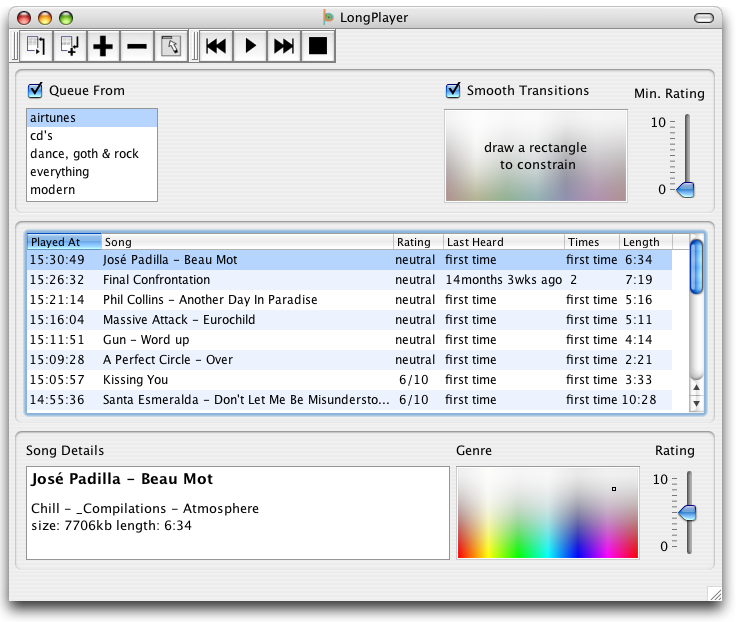Toggle the Queue From checkbox
The image size is (743, 622).
(x=36, y=91)
